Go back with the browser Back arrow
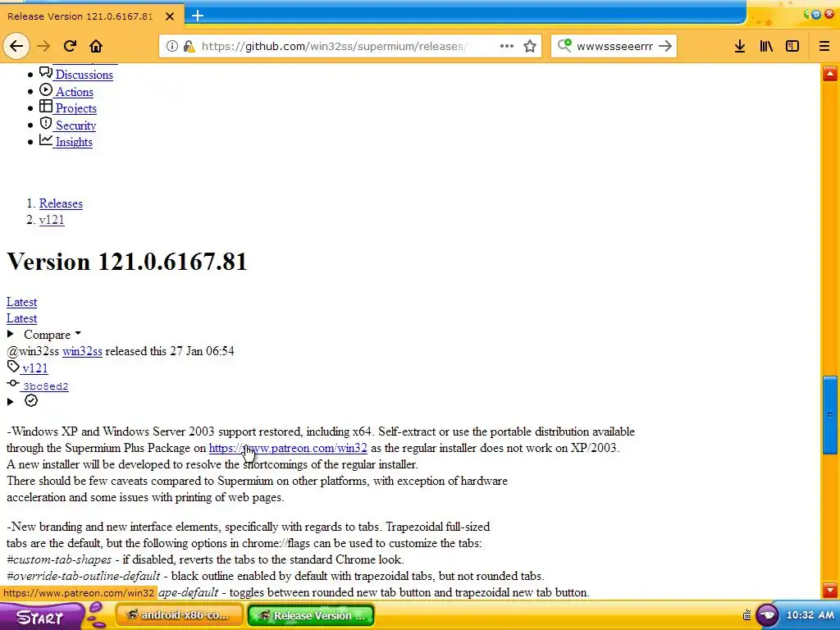Viewport: 840px width, 630px height. pyautogui.click(x=16, y=46)
